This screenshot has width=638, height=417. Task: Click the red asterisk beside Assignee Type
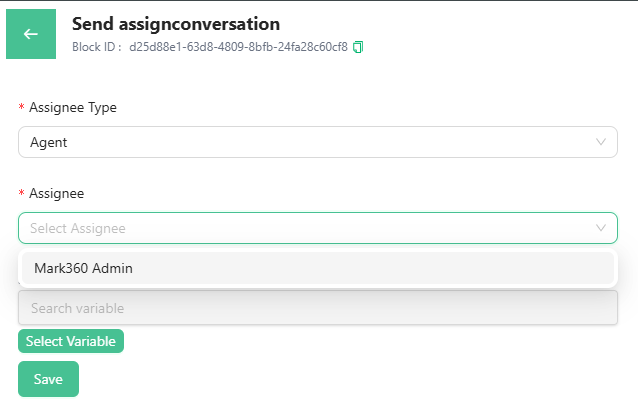pyautogui.click(x=22, y=108)
